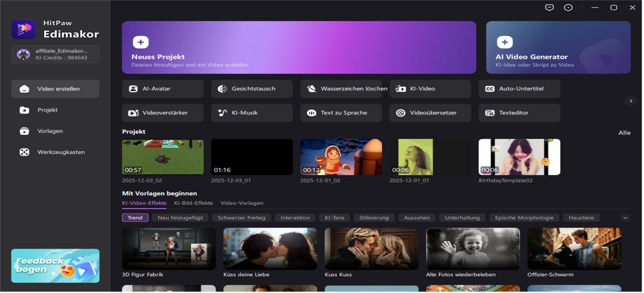Click Alle to view all projects
The image size is (644, 293).
tap(624, 133)
